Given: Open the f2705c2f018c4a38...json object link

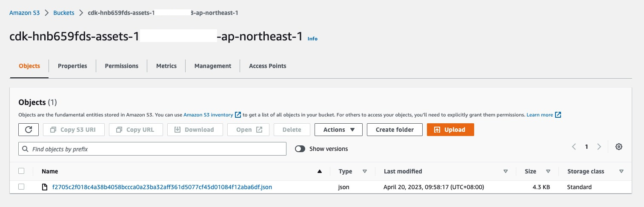Looking at the screenshot, I should (x=162, y=187).
